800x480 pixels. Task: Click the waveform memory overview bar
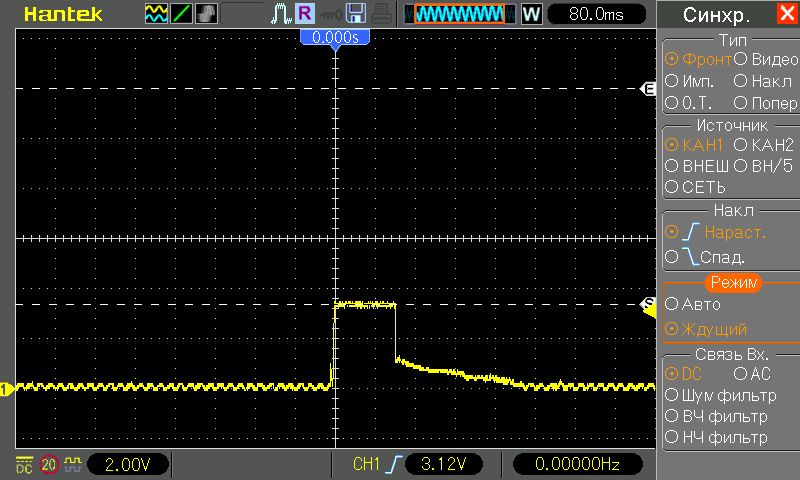coord(459,14)
